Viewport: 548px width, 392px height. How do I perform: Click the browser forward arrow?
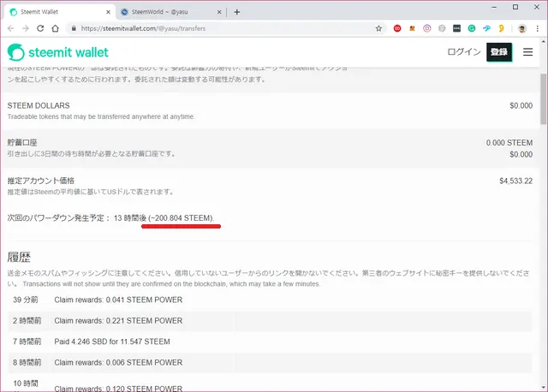(26, 28)
